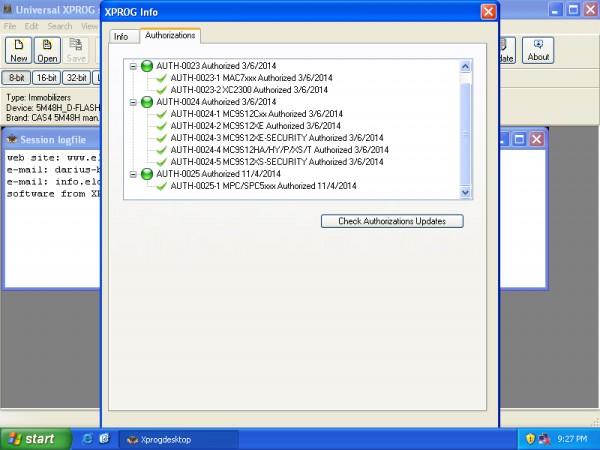This screenshot has height=450, width=600.
Task: Select AUTH-0024 Authorized 3/6/2014 row
Action: tap(216, 102)
